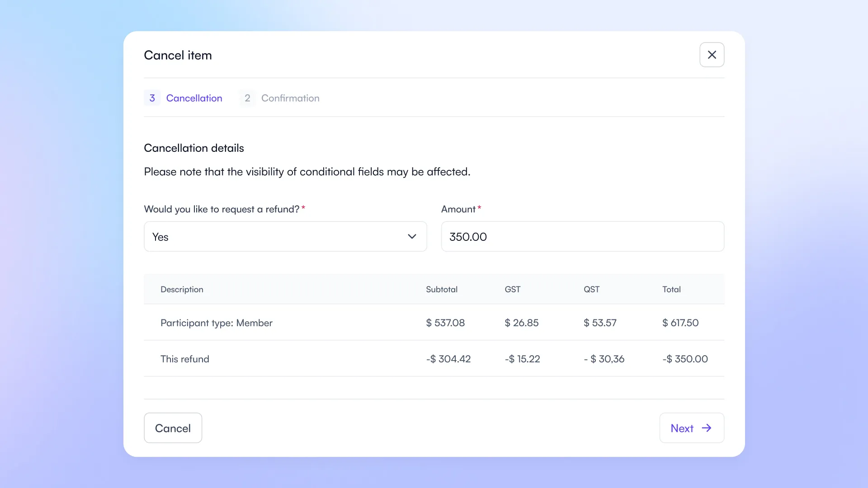This screenshot has width=868, height=488.
Task: Click refund GST -$ 15.22
Action: point(523,359)
